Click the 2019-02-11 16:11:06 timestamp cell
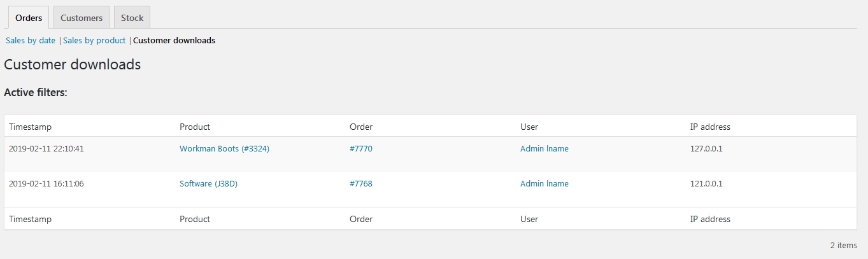Viewport: 868px width, 259px height. [x=46, y=183]
